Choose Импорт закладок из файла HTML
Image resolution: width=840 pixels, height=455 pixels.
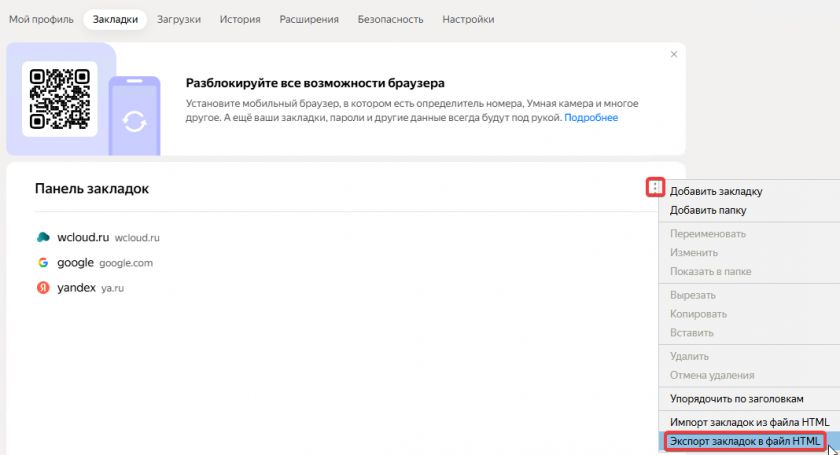(749, 422)
